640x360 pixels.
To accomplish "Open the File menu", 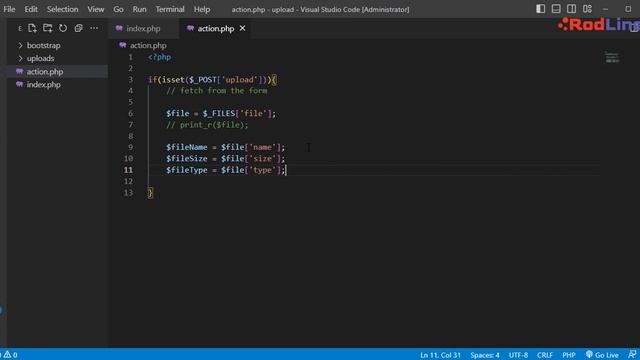I will tap(9, 9).
